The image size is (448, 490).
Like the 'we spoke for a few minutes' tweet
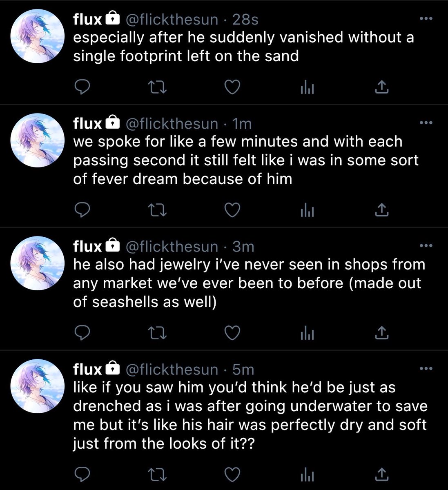[x=232, y=210]
